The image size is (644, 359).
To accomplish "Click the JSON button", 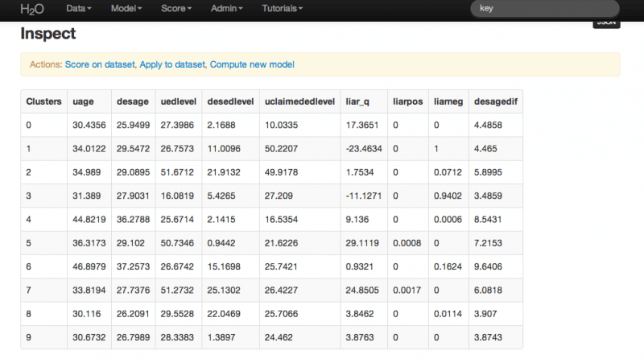I will (606, 24).
